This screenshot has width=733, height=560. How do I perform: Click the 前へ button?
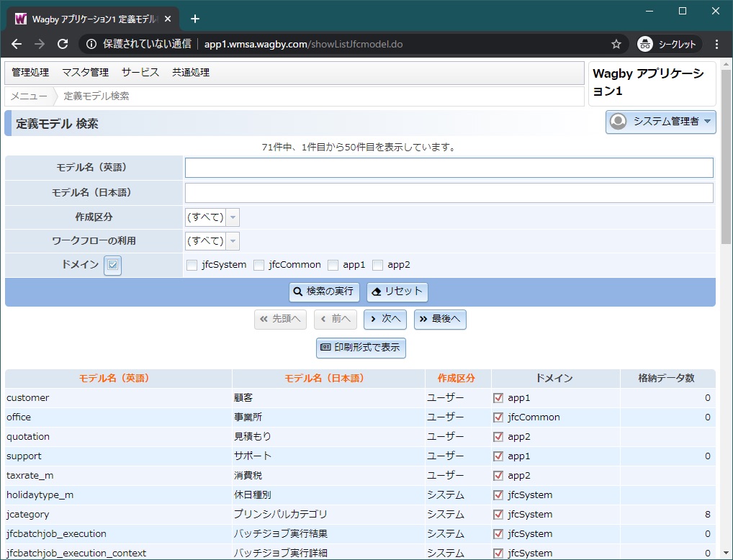(x=336, y=320)
